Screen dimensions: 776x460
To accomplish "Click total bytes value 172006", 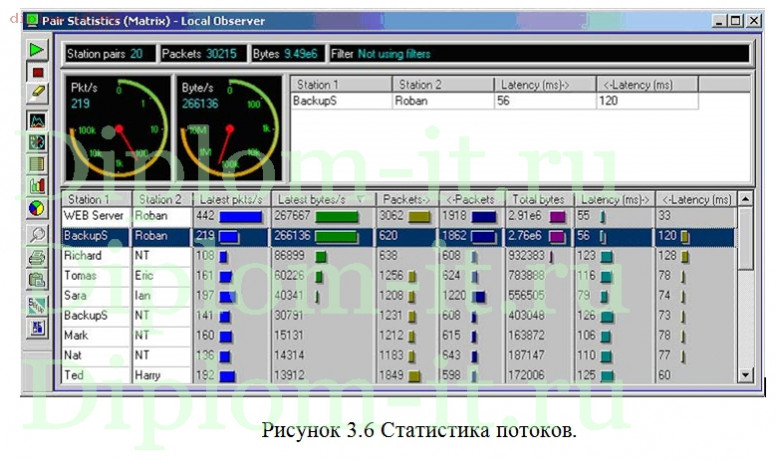I will (526, 375).
